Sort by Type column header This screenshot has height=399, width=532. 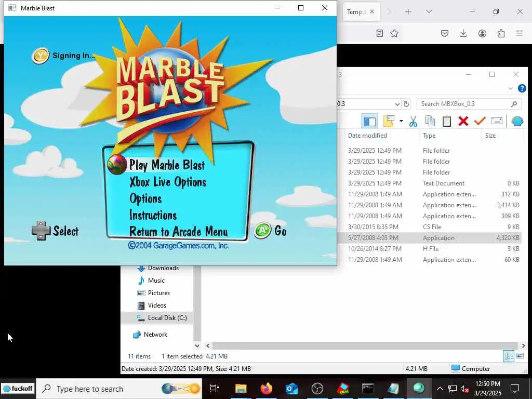[429, 136]
